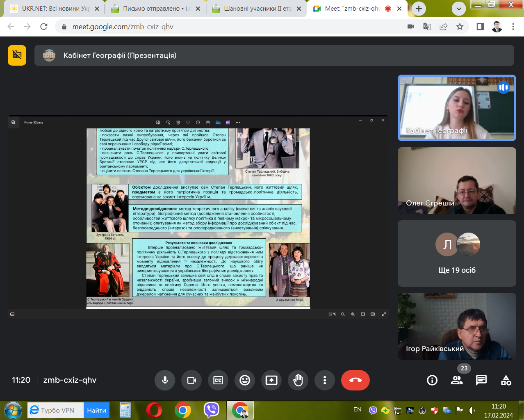Open the Activities panel icon
524x420 pixels.
(506, 380)
